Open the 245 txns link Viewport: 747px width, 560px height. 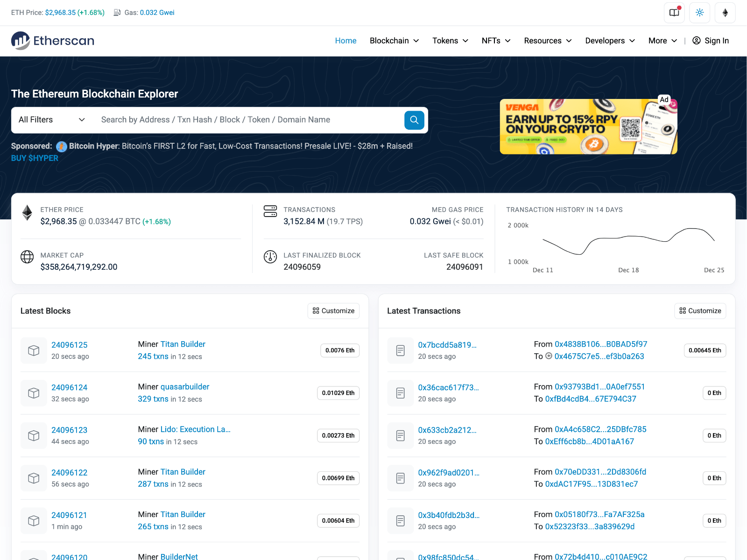pyautogui.click(x=153, y=357)
